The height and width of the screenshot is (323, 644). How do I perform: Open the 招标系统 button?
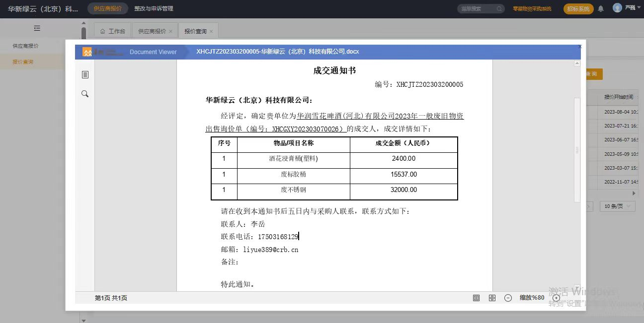[x=578, y=9]
